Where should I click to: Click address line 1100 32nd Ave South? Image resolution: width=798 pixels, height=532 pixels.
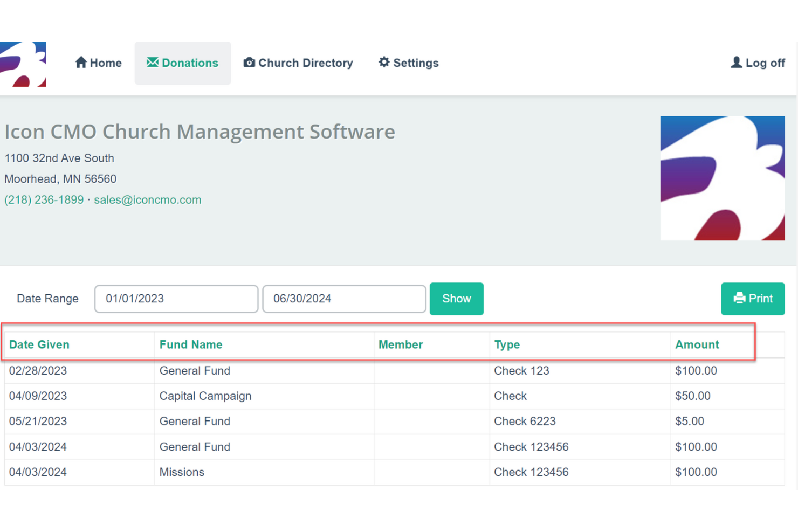(59, 158)
